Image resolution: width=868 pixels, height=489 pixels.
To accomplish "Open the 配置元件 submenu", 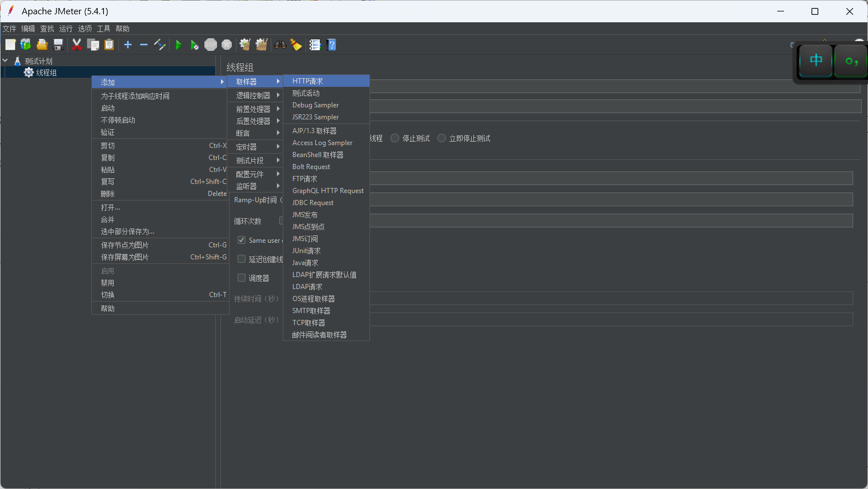I will pos(255,174).
